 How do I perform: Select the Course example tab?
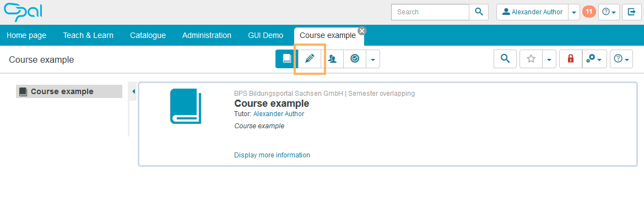coord(327,35)
